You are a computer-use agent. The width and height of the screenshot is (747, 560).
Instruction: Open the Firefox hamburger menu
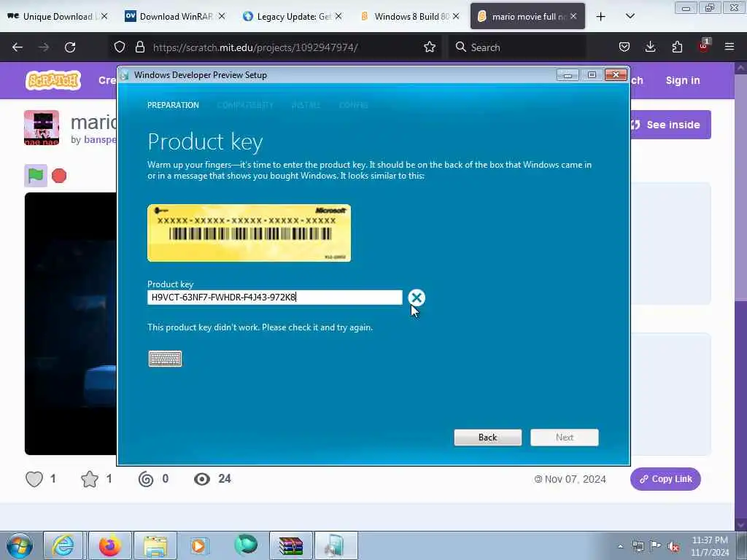pyautogui.click(x=729, y=47)
